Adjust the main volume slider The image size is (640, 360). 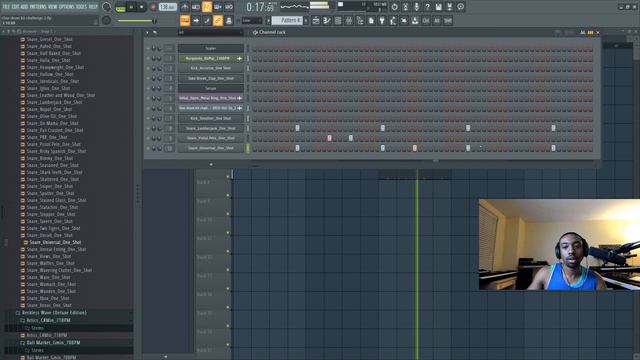tap(136, 20)
